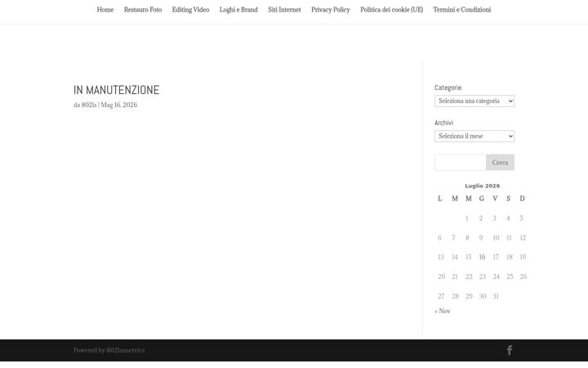Image resolution: width=588 pixels, height=368 pixels.
Task: View the Privacy Policy page
Action: pyautogui.click(x=331, y=10)
